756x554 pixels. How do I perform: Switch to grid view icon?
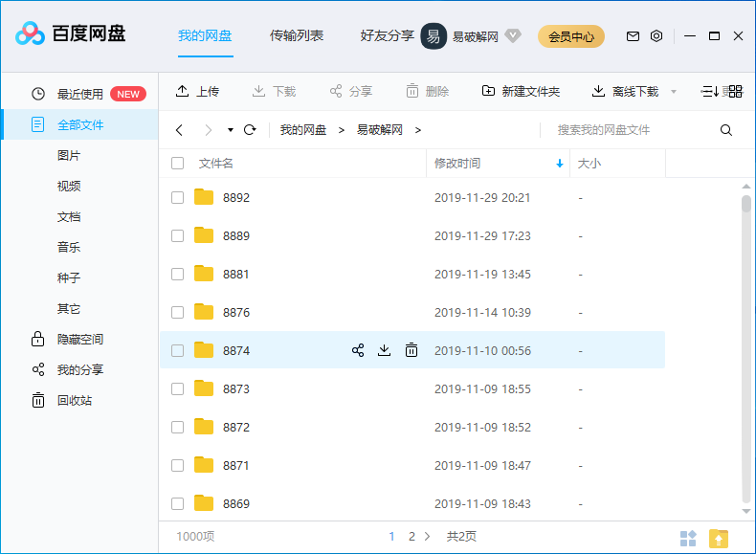click(735, 91)
